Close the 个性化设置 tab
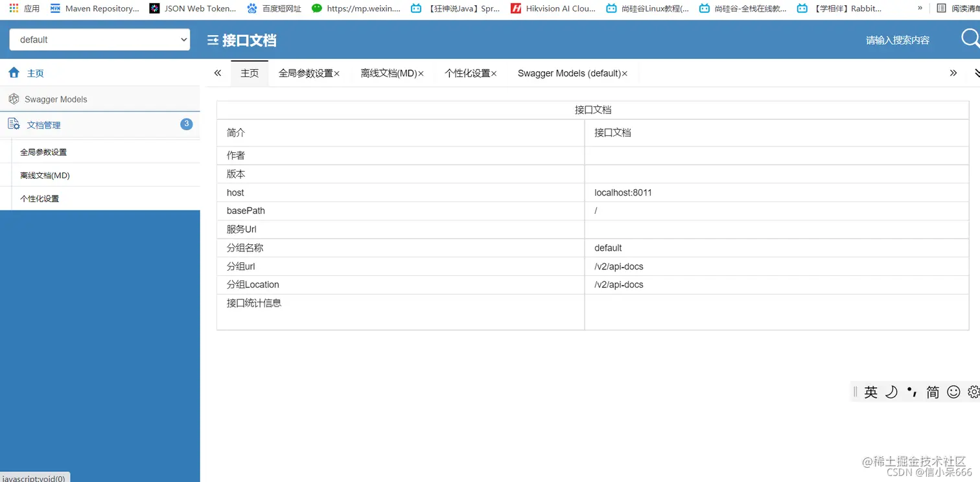980x482 pixels. pos(494,74)
